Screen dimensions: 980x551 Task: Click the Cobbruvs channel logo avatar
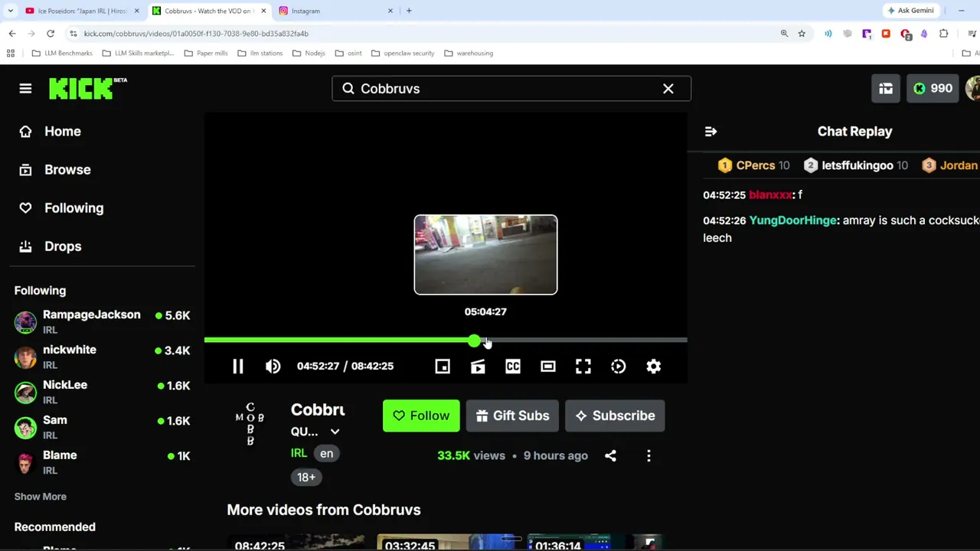point(250,425)
